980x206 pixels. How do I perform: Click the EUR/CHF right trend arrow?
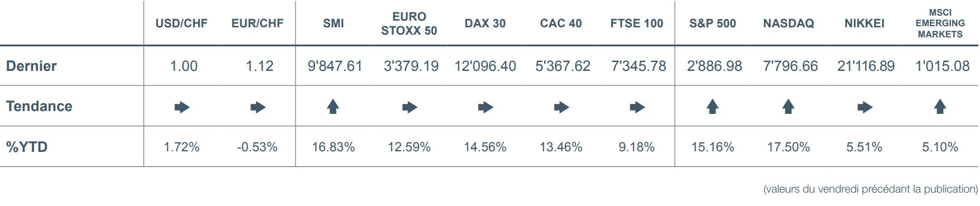tap(258, 107)
